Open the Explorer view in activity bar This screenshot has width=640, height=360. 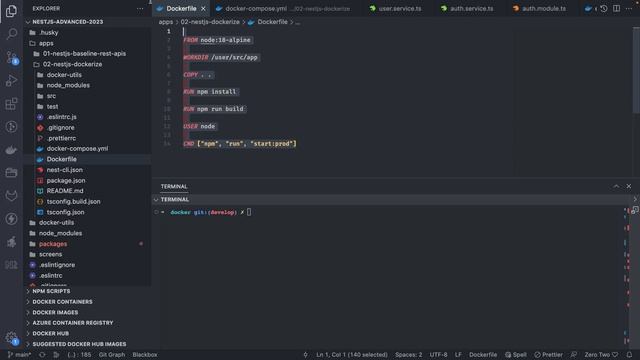[x=11, y=11]
